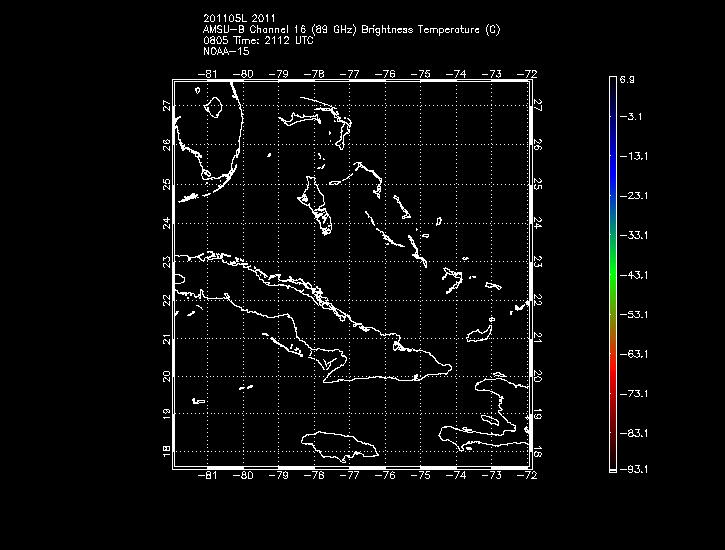Click the "-93.1" color bar minimum label
This screenshot has width=725, height=550.
[634, 470]
